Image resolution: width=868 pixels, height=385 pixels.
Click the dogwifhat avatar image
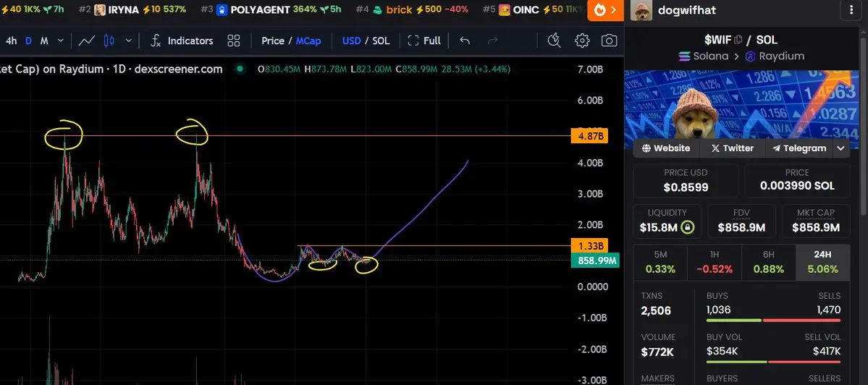pyautogui.click(x=641, y=10)
